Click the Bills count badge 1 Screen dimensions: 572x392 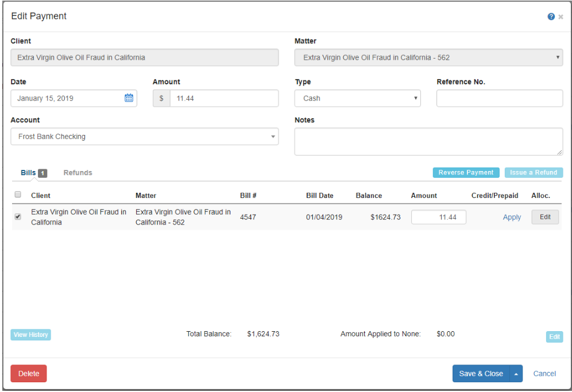[42, 173]
